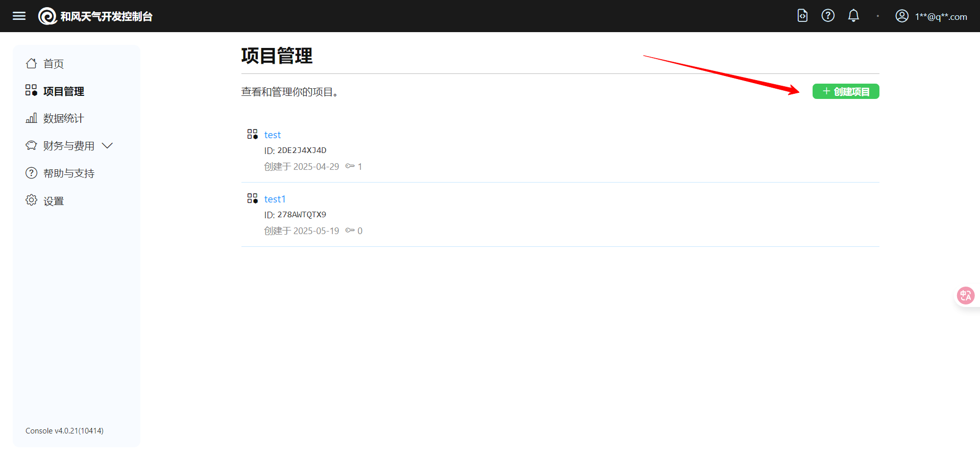Image resolution: width=980 pixels, height=460 pixels.
Task: Click the help question mark icon in header
Action: click(x=828, y=16)
